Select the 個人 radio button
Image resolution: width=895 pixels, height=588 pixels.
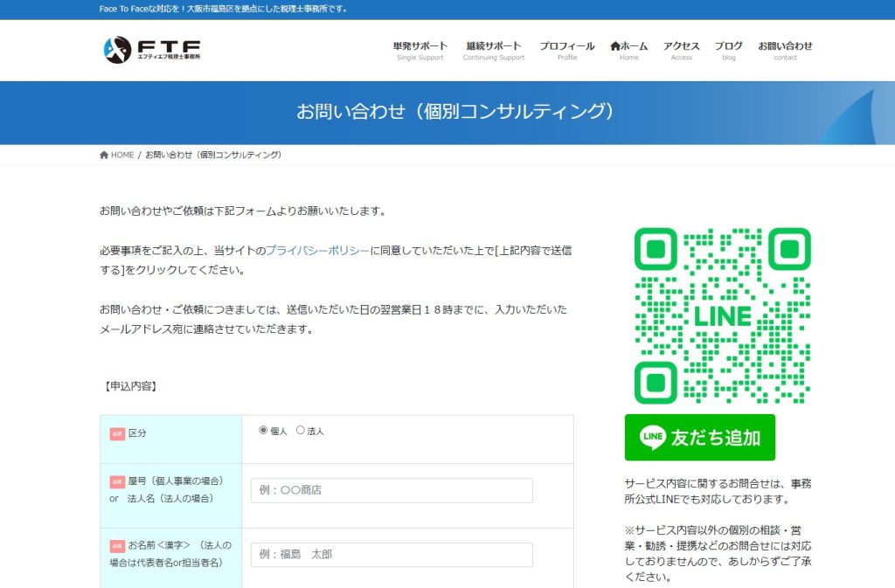coord(263,430)
